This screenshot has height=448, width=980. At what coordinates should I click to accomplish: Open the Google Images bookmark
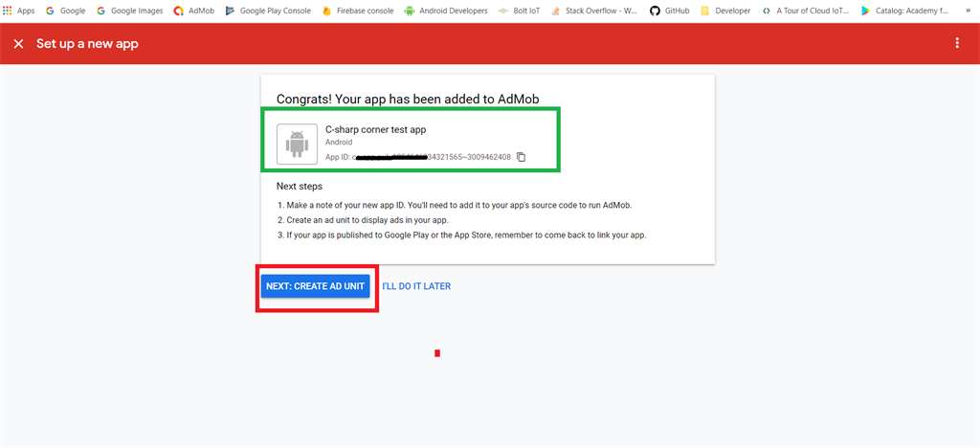(129, 11)
